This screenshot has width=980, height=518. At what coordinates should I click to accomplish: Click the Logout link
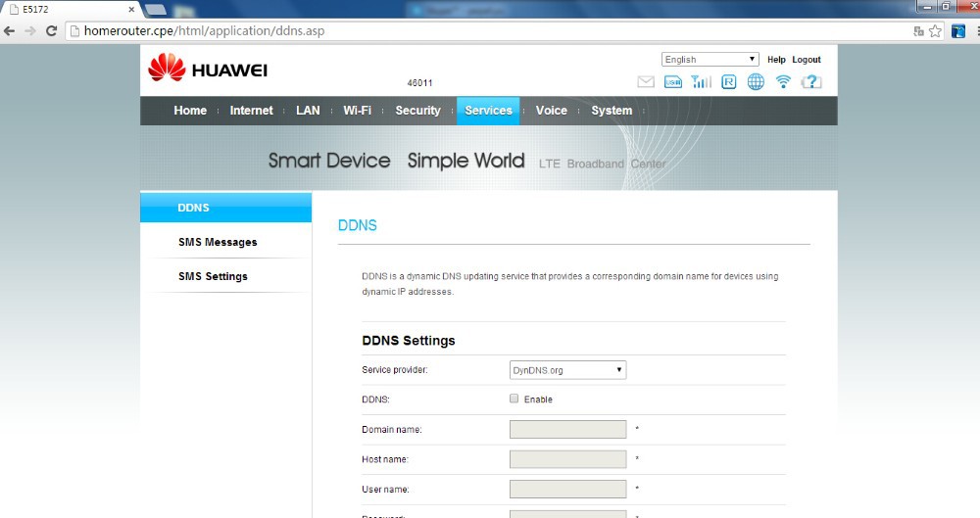pos(807,60)
